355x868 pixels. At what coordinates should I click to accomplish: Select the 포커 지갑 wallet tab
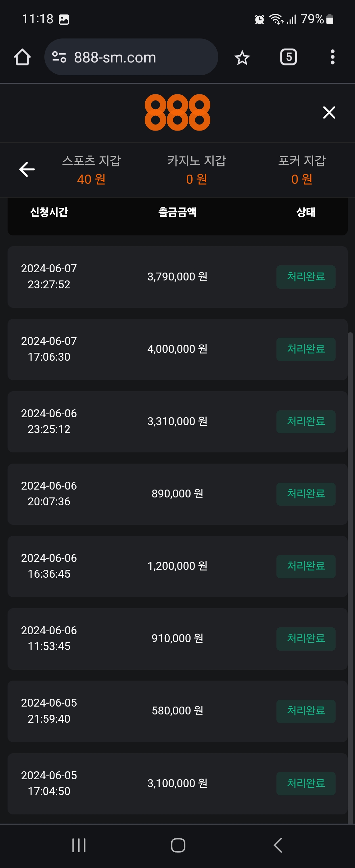tap(301, 169)
